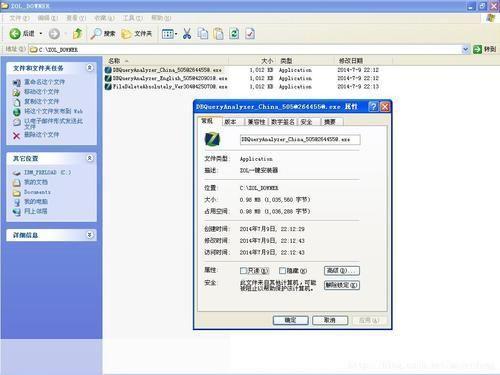Switch to the 数字签名 digital signature tab
Screen dimensions: 500x375
[x=283, y=122]
